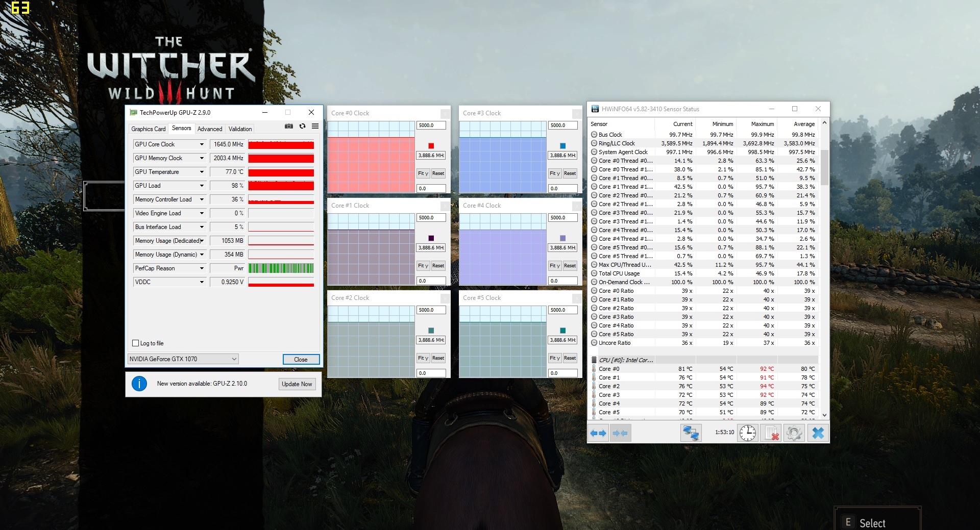980x530 pixels.
Task: Open the PerfCap Reason dropdown
Action: (x=202, y=268)
